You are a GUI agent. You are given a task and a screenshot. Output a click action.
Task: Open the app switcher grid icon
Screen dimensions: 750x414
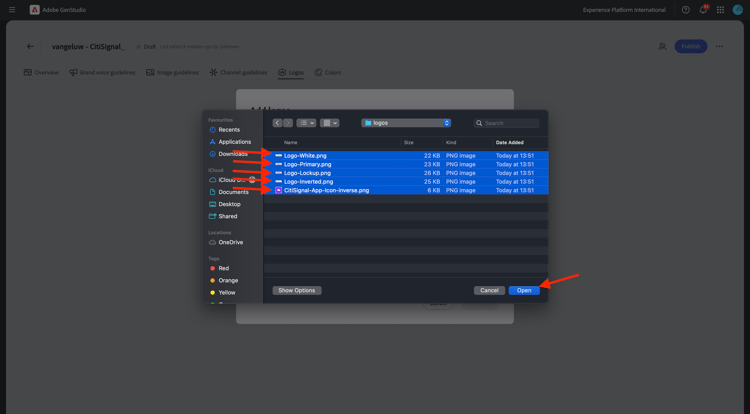pyautogui.click(x=720, y=10)
